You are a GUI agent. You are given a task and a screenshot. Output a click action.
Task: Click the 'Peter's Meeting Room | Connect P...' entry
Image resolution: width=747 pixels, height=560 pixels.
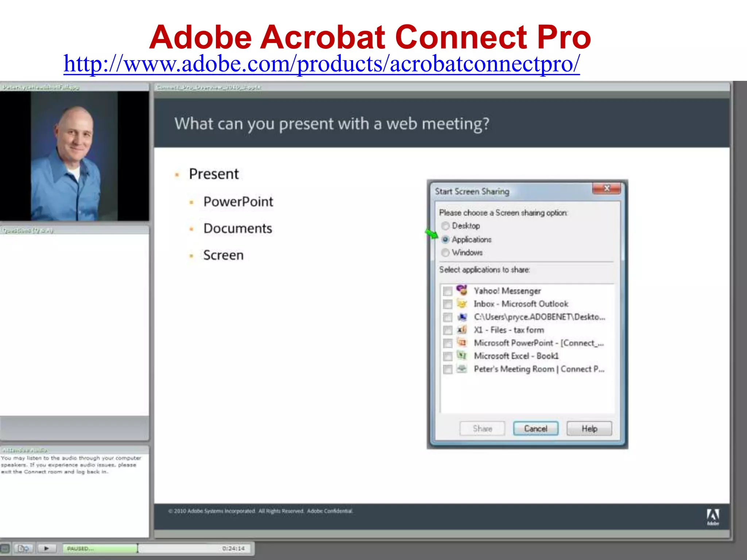[x=539, y=369]
